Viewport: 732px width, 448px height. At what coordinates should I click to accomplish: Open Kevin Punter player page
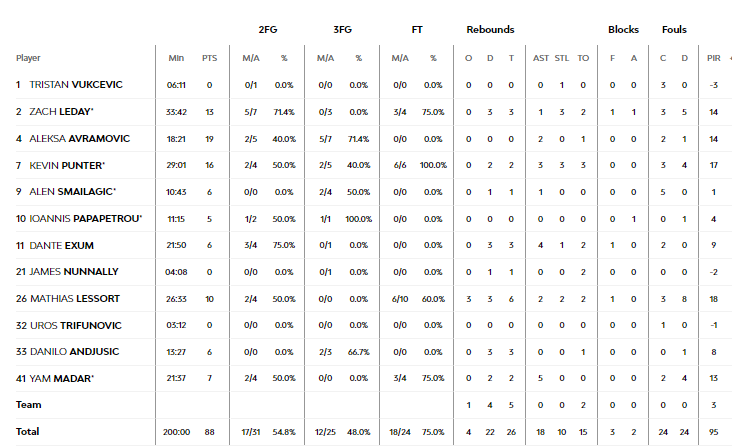[67, 166]
